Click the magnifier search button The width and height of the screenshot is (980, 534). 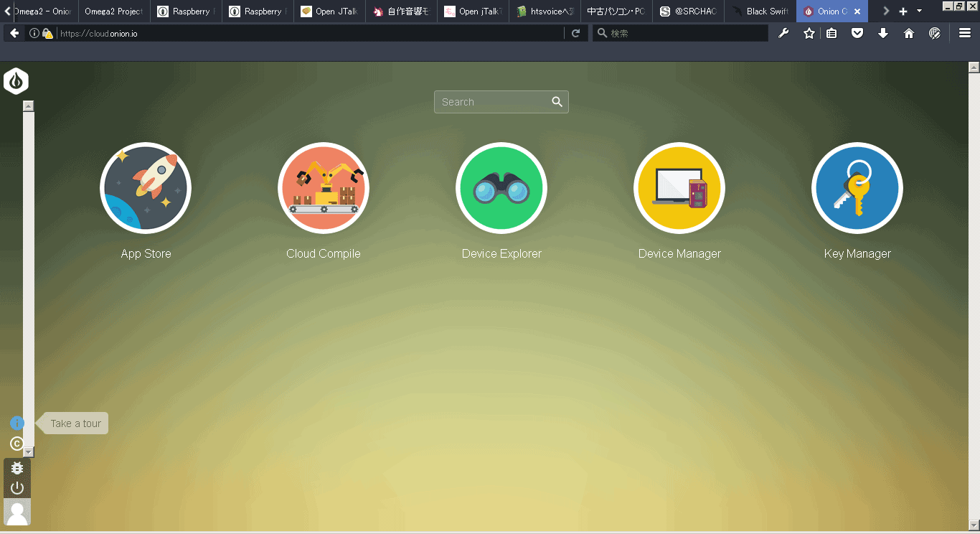tap(557, 102)
